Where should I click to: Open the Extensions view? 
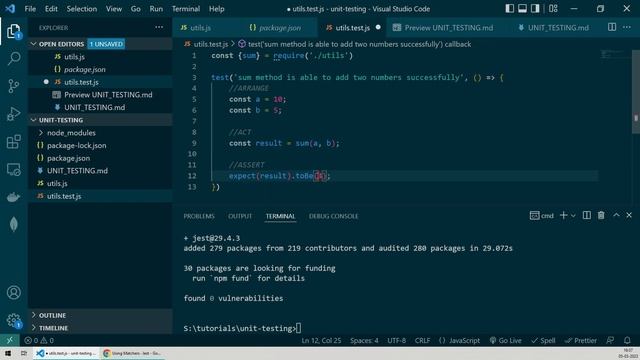[x=13, y=142]
